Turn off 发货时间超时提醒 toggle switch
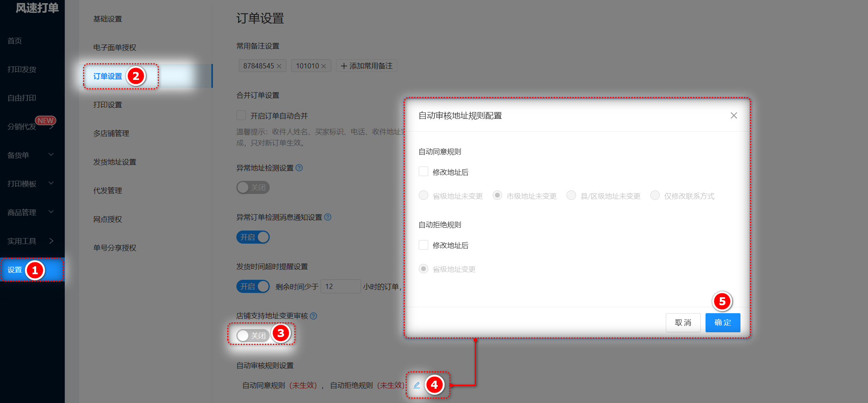This screenshot has width=868, height=403. (253, 286)
